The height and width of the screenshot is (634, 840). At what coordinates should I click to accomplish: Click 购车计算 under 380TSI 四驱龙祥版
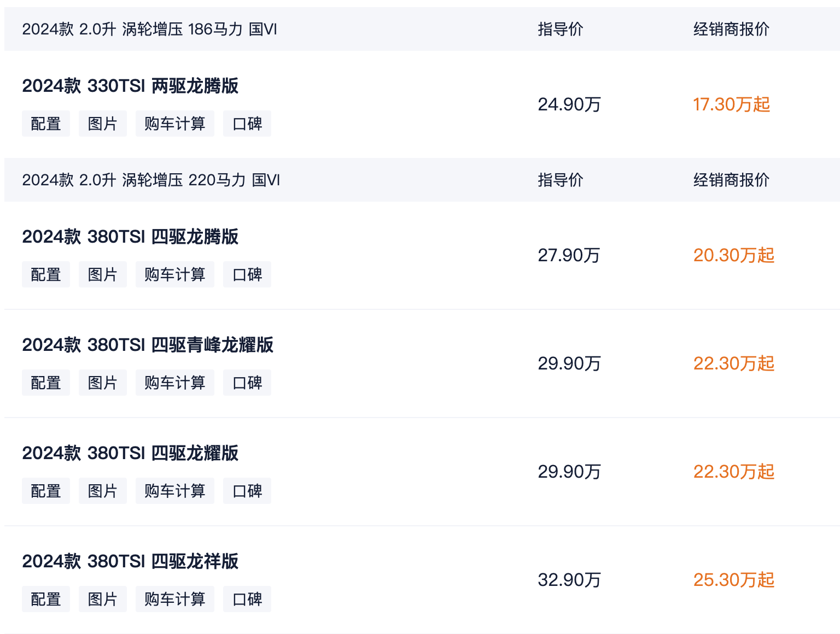tap(175, 599)
